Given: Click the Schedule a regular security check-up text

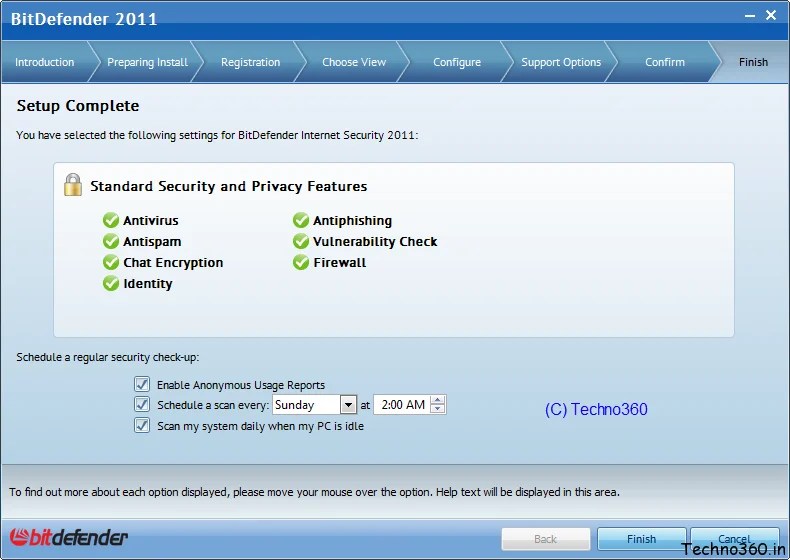Looking at the screenshot, I should coord(108,357).
